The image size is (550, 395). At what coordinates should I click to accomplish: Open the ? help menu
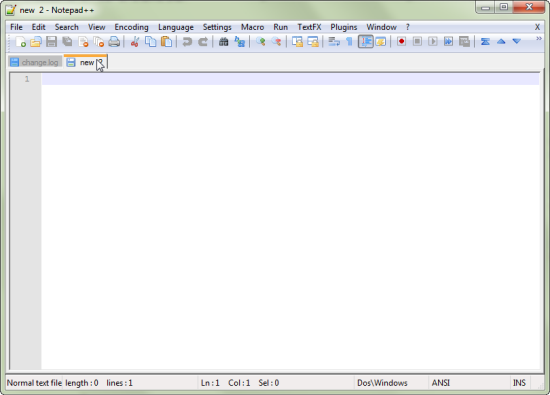click(408, 27)
